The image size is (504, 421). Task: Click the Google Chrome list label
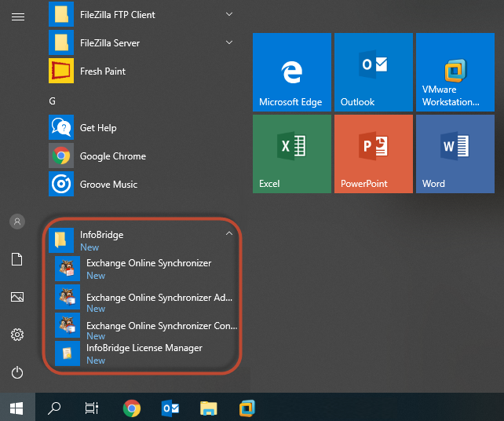coord(113,156)
